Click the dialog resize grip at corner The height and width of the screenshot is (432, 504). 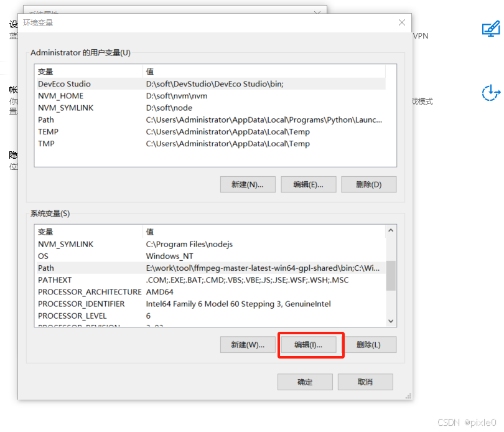(408, 397)
